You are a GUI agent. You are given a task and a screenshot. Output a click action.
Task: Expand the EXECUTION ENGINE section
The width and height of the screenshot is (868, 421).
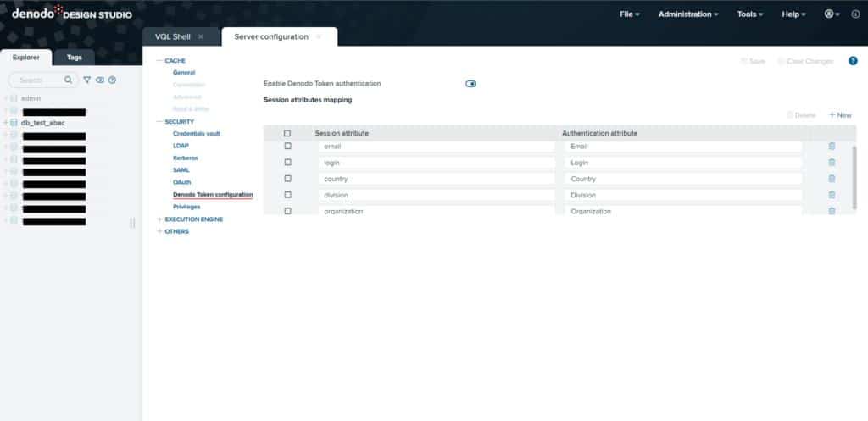(159, 219)
